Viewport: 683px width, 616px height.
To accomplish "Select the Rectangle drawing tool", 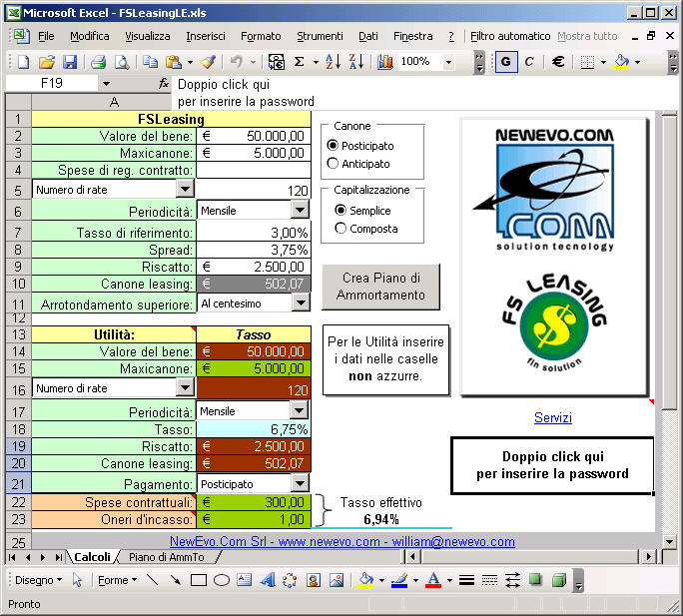I will 199,580.
